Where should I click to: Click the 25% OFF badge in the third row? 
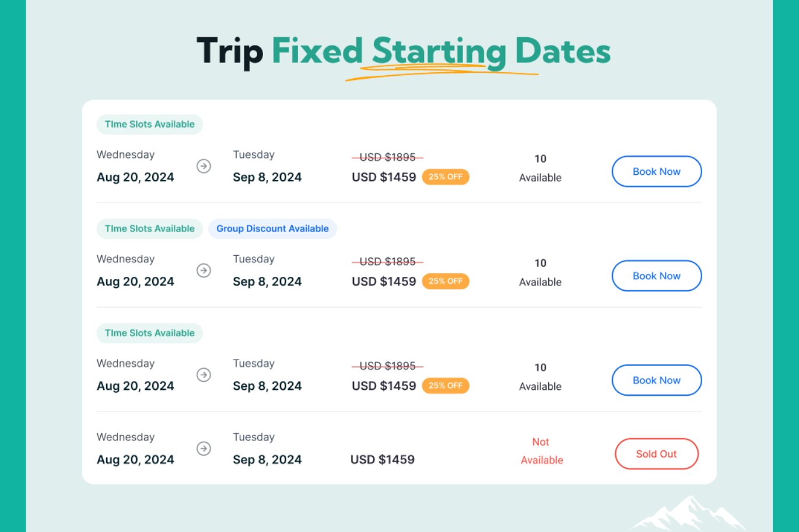pyautogui.click(x=446, y=386)
